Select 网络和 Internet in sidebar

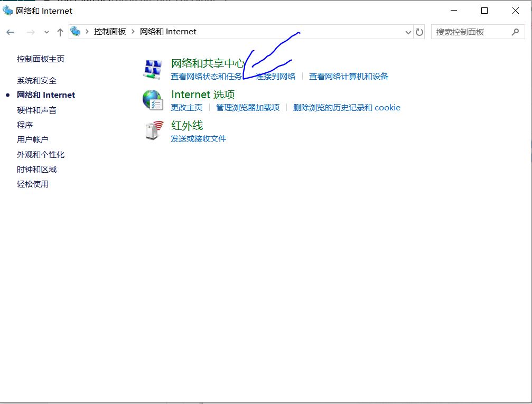[46, 95]
